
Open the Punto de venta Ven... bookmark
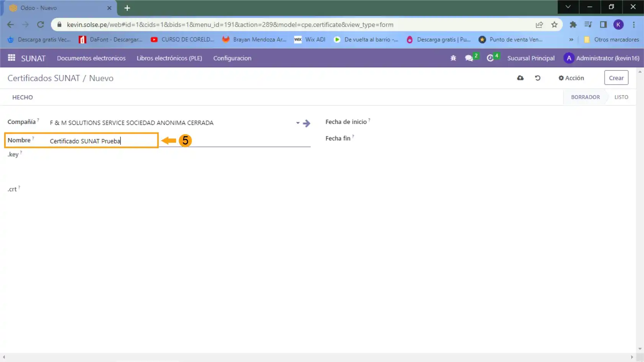click(x=511, y=39)
